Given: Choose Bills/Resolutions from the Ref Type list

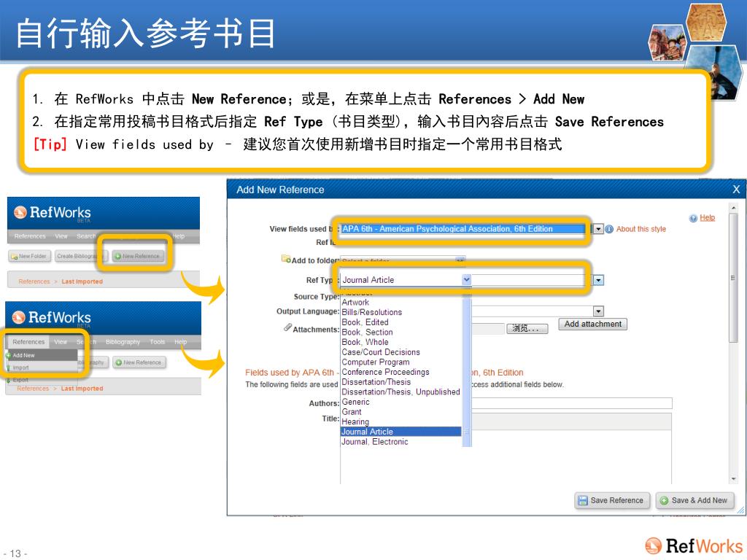Looking at the screenshot, I should (x=371, y=312).
